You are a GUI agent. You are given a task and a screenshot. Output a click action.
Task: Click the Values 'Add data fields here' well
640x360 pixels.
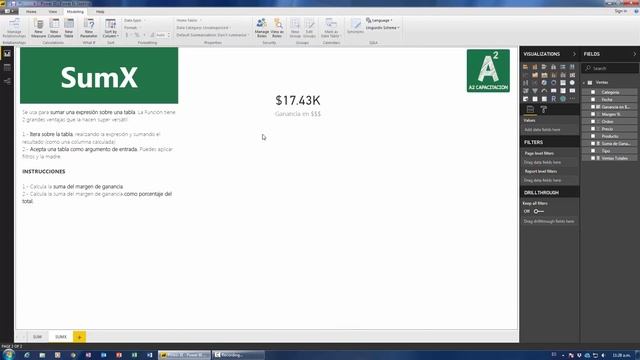tap(549, 130)
